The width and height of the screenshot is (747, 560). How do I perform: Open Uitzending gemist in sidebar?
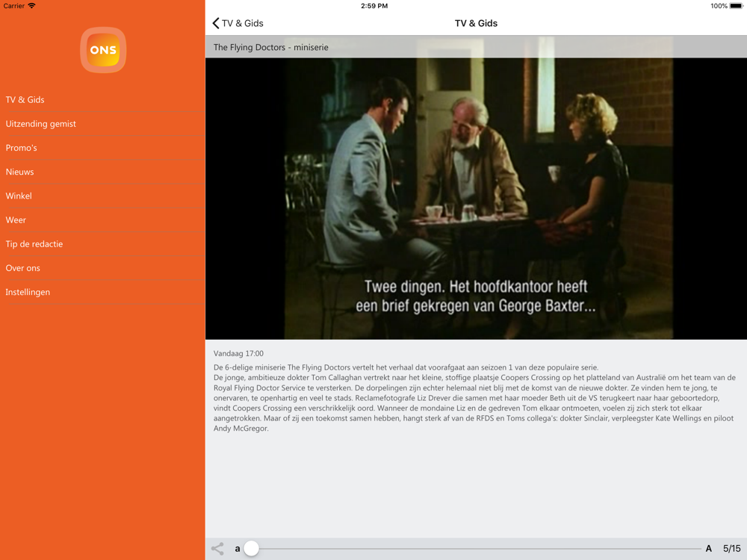(102, 124)
